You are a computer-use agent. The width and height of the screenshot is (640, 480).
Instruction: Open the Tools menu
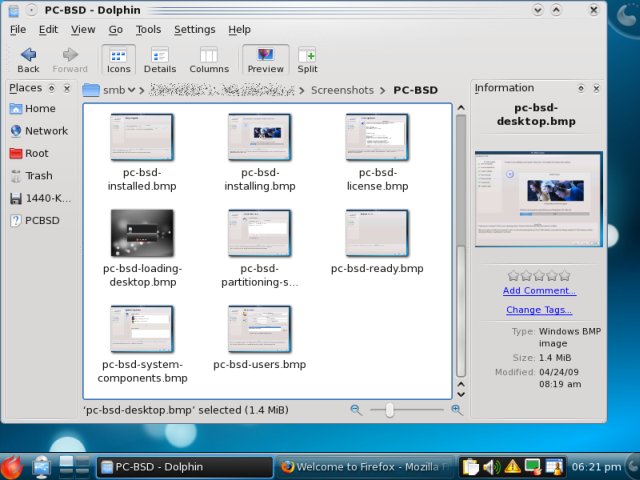point(148,30)
